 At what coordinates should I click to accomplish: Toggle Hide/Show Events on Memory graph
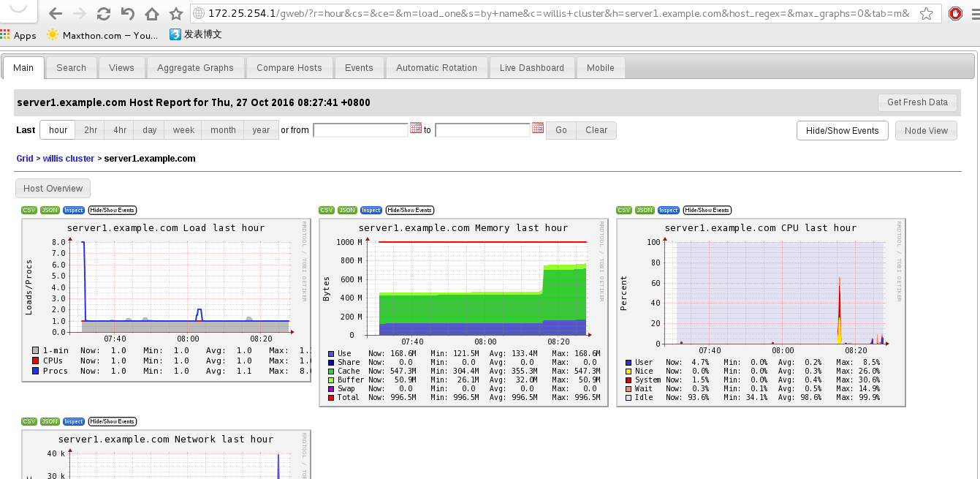pyautogui.click(x=410, y=210)
